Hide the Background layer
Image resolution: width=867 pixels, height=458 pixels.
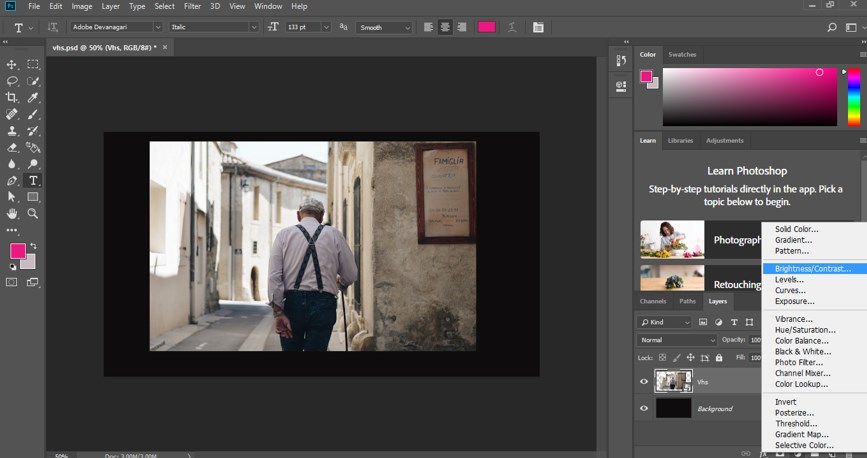(644, 408)
